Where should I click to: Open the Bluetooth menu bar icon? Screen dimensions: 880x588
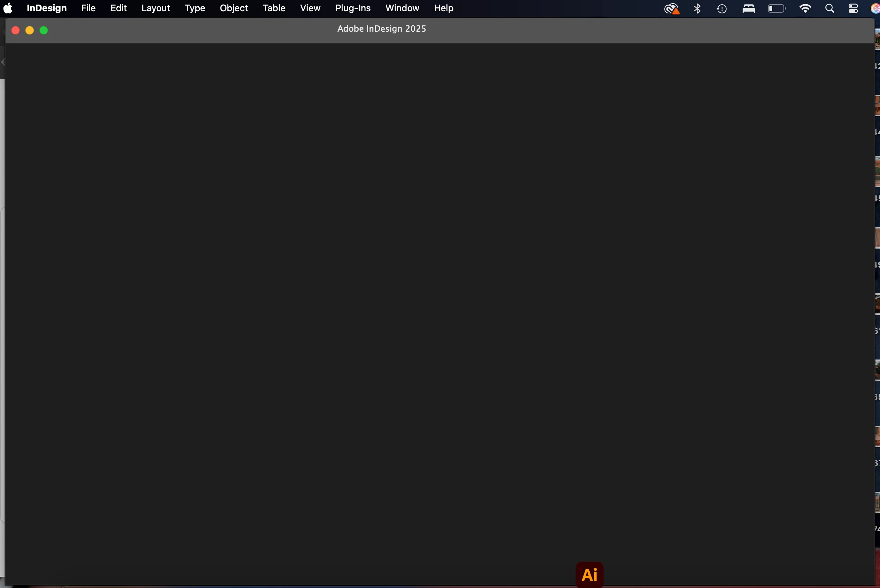pyautogui.click(x=697, y=8)
